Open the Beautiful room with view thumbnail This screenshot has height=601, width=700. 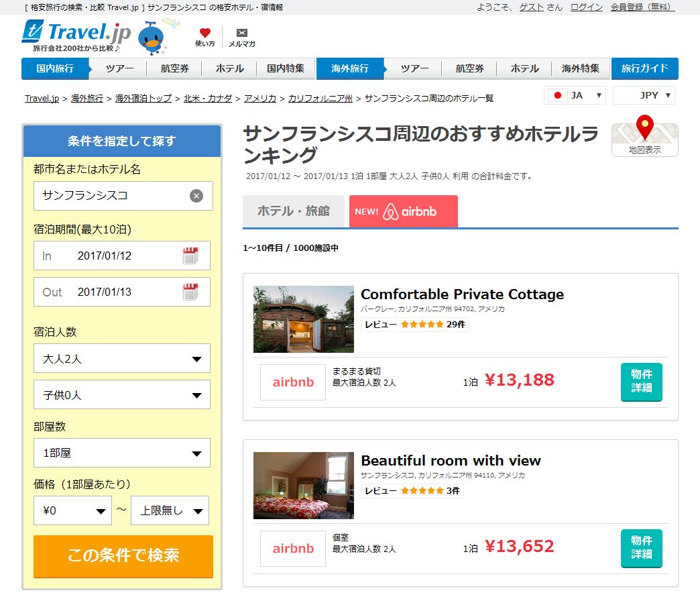point(304,486)
